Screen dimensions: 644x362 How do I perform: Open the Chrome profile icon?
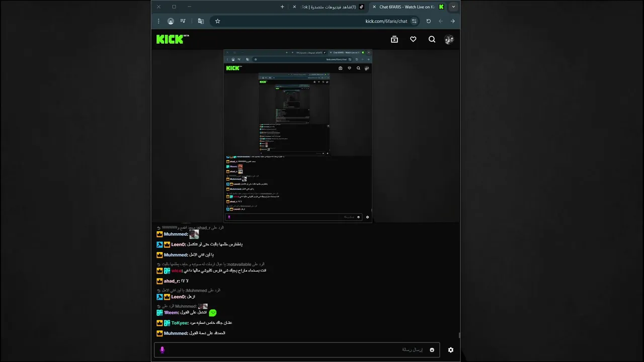(171, 21)
